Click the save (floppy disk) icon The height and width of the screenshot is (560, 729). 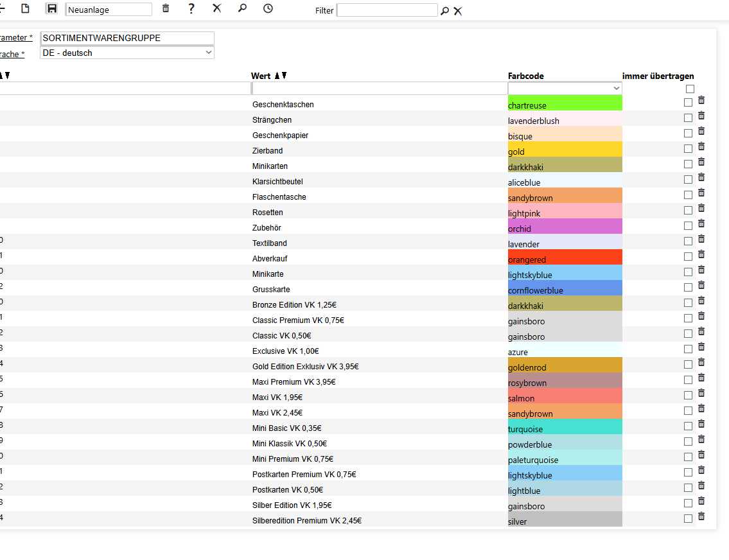(51, 8)
